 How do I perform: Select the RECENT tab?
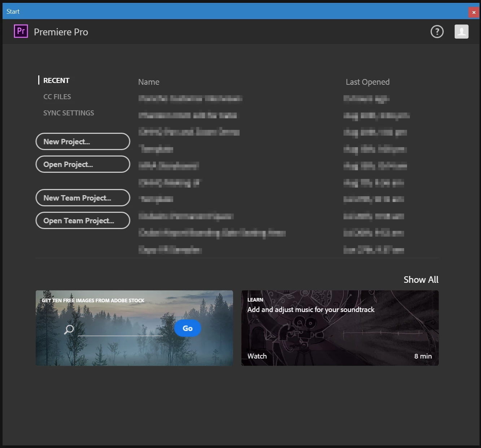click(x=56, y=80)
